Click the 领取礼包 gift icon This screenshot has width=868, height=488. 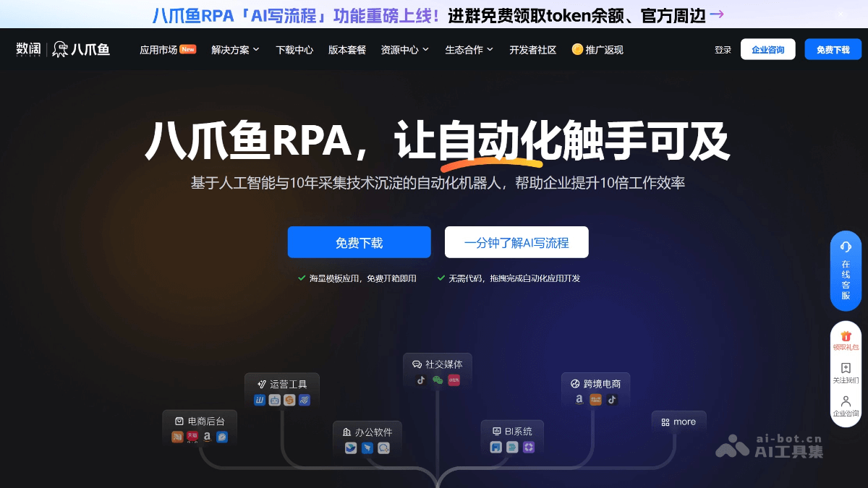point(846,335)
